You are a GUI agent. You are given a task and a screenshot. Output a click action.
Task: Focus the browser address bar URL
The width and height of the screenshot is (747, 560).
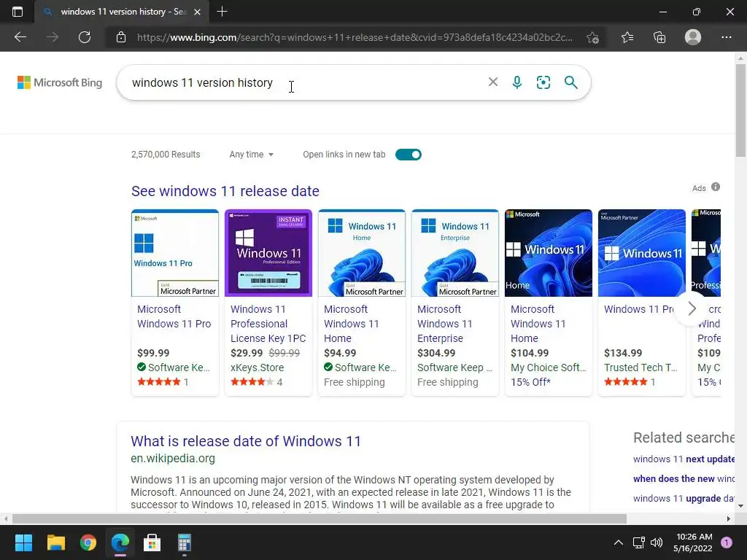tap(355, 37)
